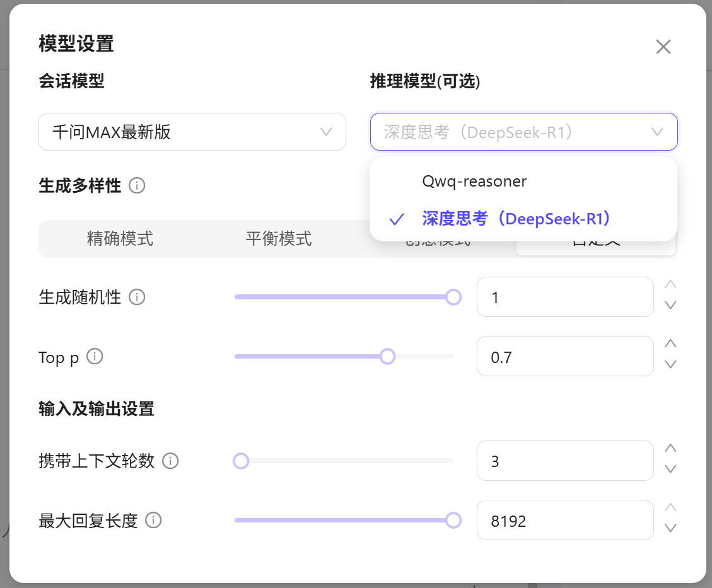Open the 会话模型 dropdown 千问MAX最新版
Screen dimensions: 712x588
coord(192,132)
